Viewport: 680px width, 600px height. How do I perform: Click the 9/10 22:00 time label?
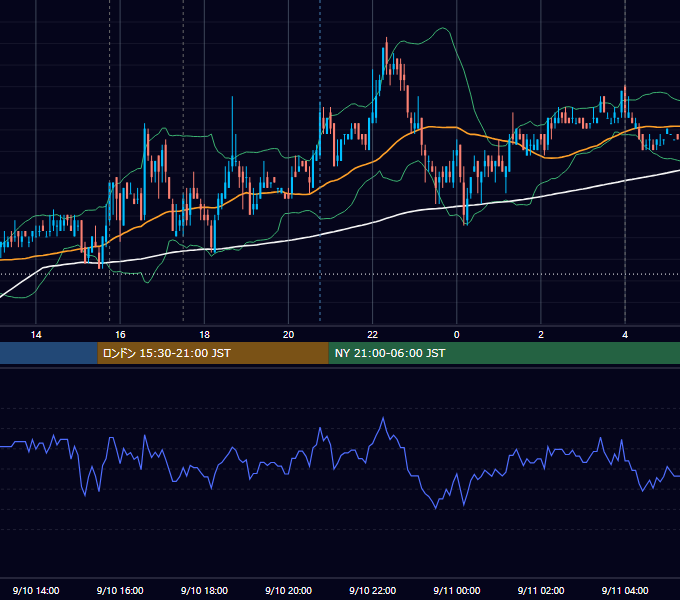coord(373,590)
